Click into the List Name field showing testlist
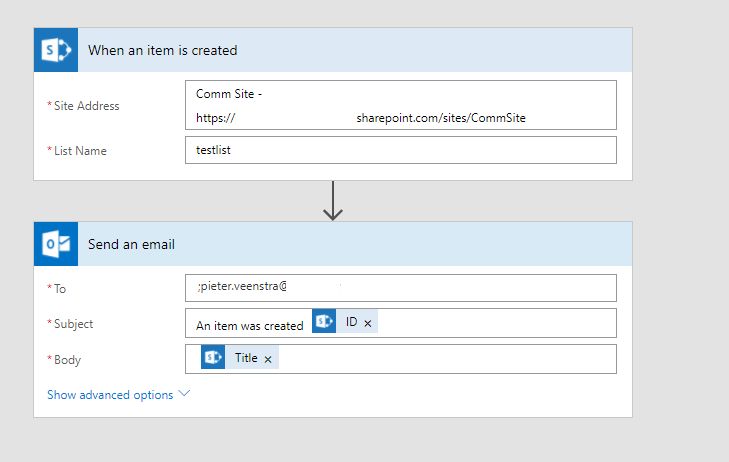 pos(401,150)
